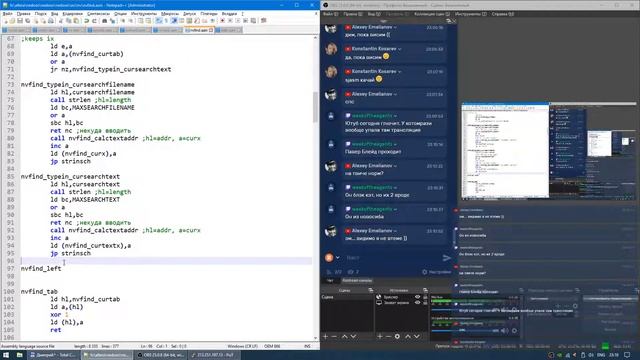Expand chevron beside 'Павер Блейд проходит' message author
The width and height of the screenshot is (640, 360).
coord(396,144)
